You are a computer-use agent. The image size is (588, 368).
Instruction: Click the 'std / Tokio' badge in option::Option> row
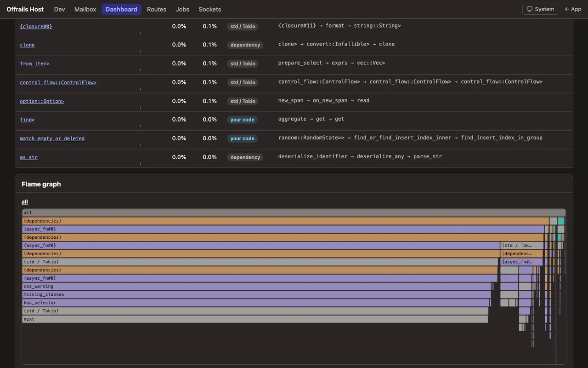(x=243, y=101)
